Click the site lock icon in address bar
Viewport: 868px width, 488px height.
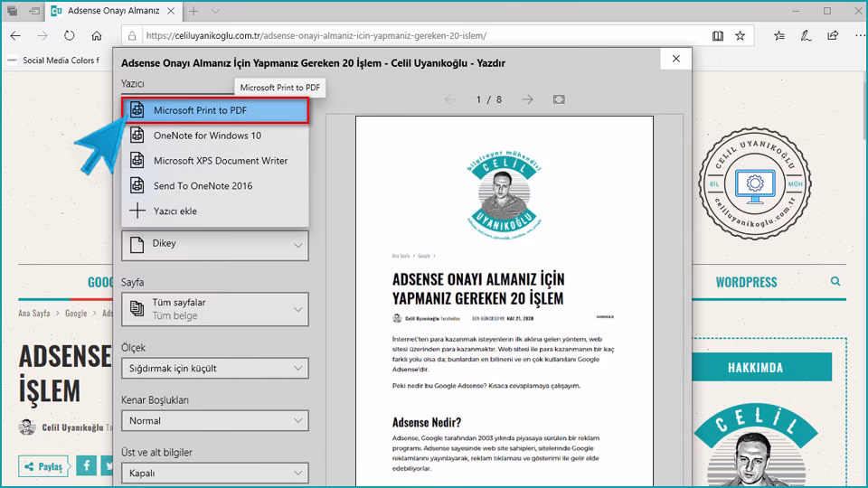click(x=132, y=36)
